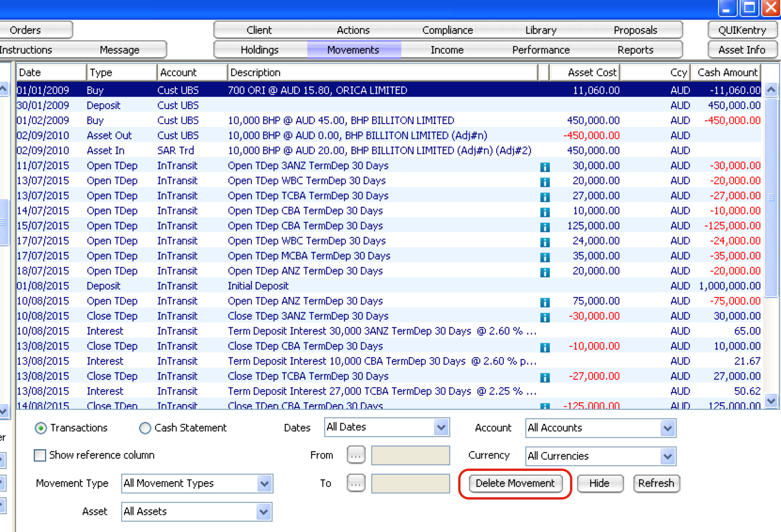Click the vertical scrollbar thumb of table
This screenshot has height=532, width=781.
point(771,197)
